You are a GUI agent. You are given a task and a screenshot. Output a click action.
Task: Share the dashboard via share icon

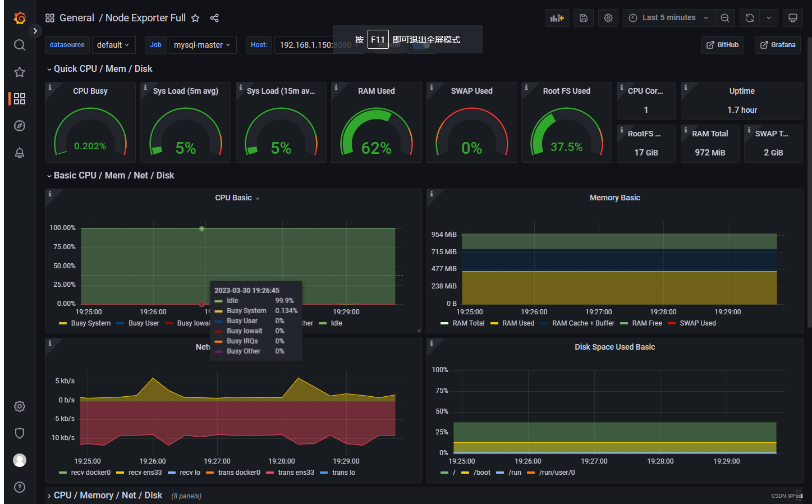214,18
